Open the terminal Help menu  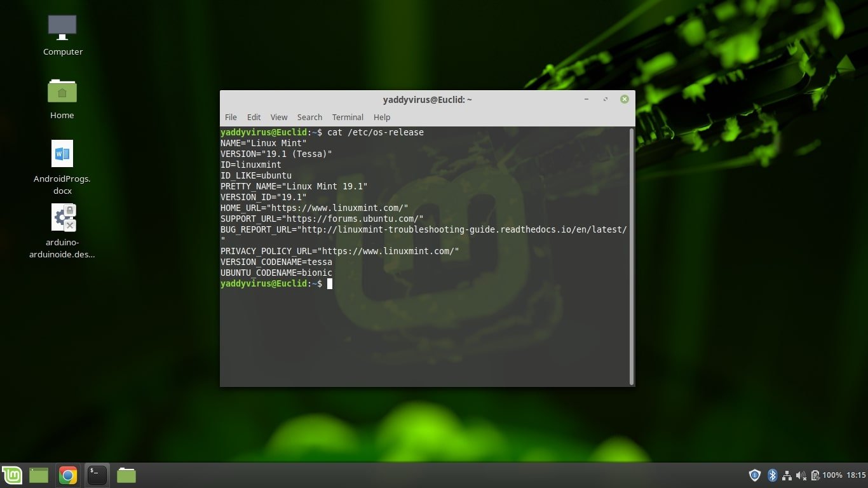pyautogui.click(x=382, y=117)
